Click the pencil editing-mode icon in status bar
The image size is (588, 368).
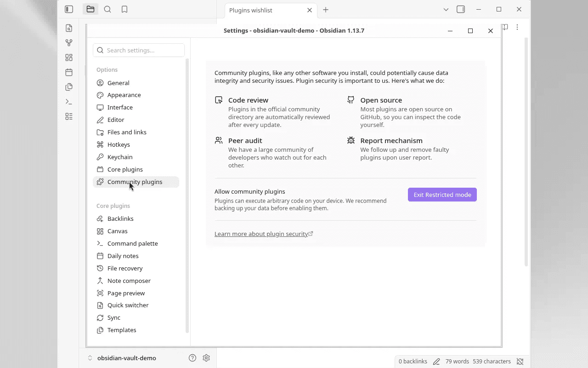click(436, 362)
